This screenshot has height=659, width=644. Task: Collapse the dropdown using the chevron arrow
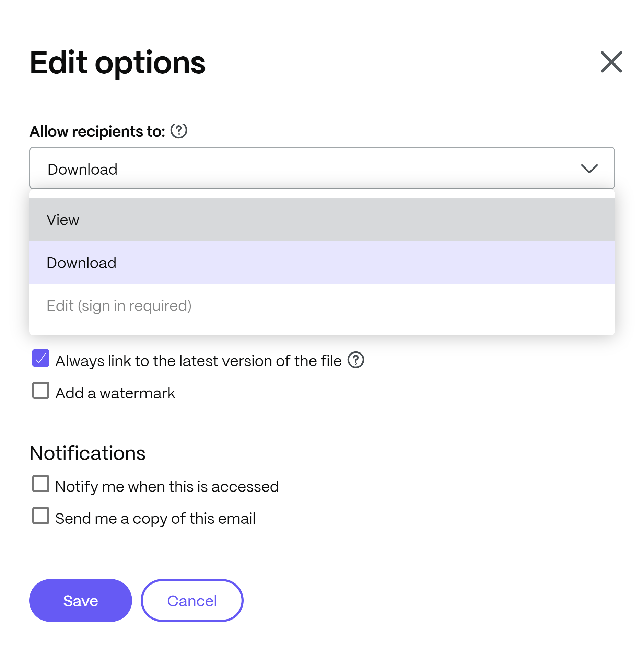(x=589, y=169)
